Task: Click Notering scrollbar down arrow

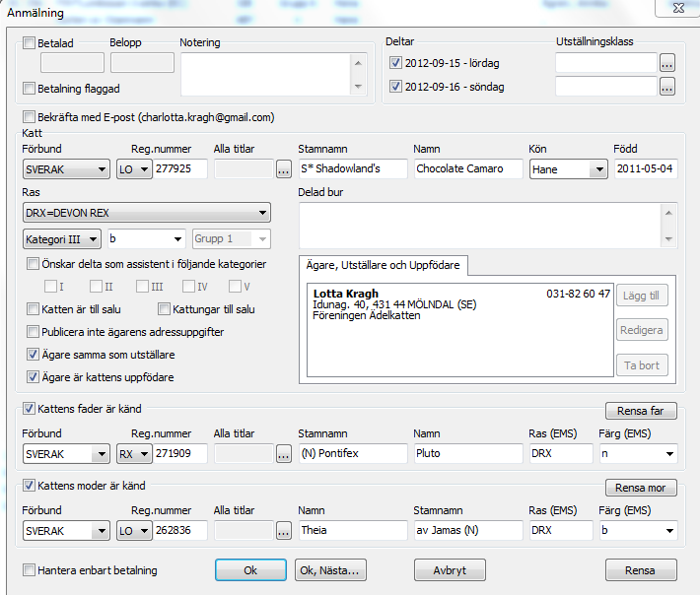Action: [358, 87]
